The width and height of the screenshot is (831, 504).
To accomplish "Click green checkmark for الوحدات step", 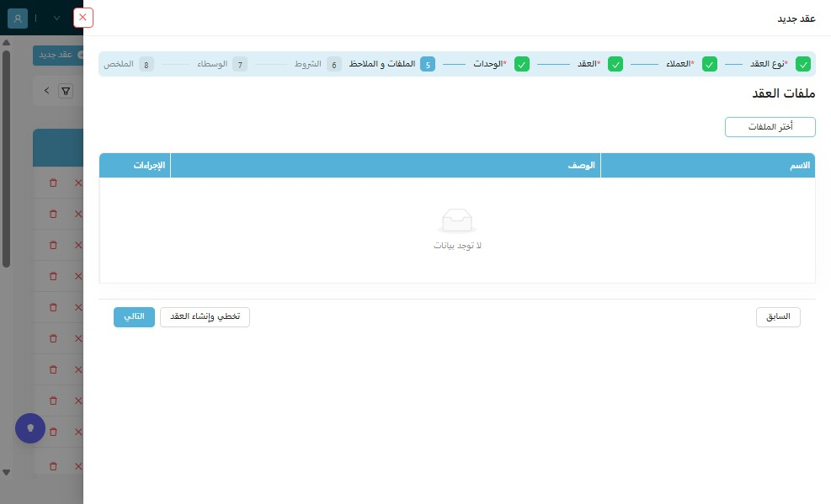I will (521, 65).
